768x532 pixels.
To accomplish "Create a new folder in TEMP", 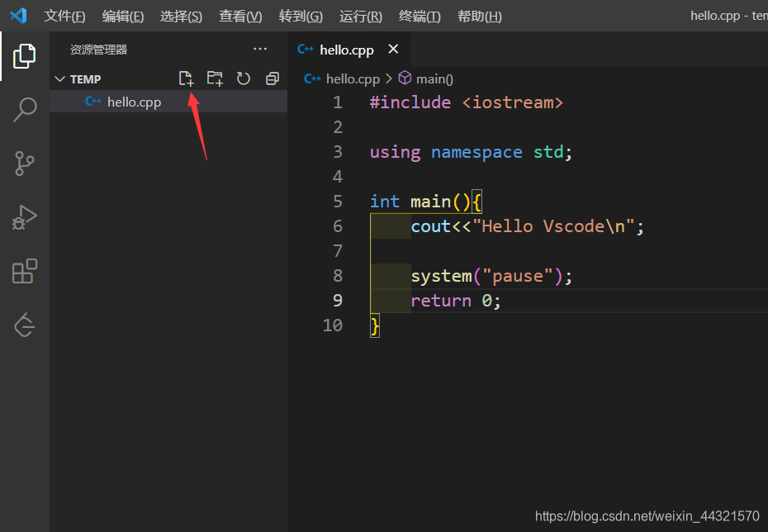I will 215,78.
